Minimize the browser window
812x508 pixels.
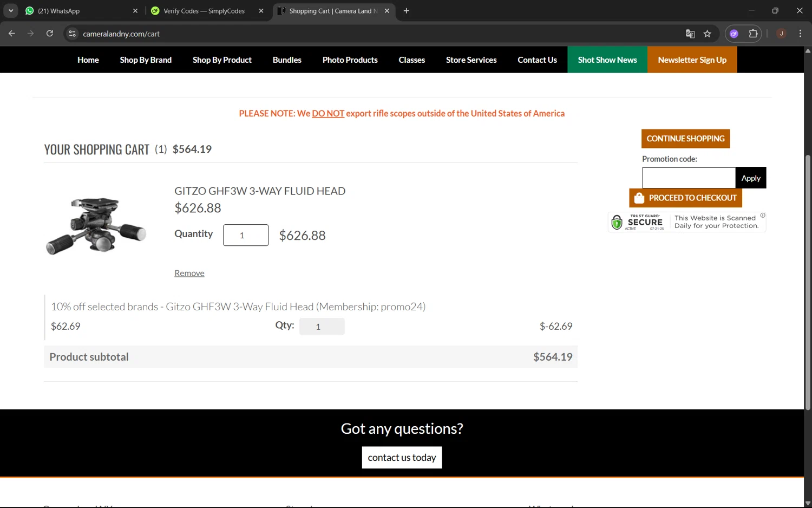pos(751,10)
